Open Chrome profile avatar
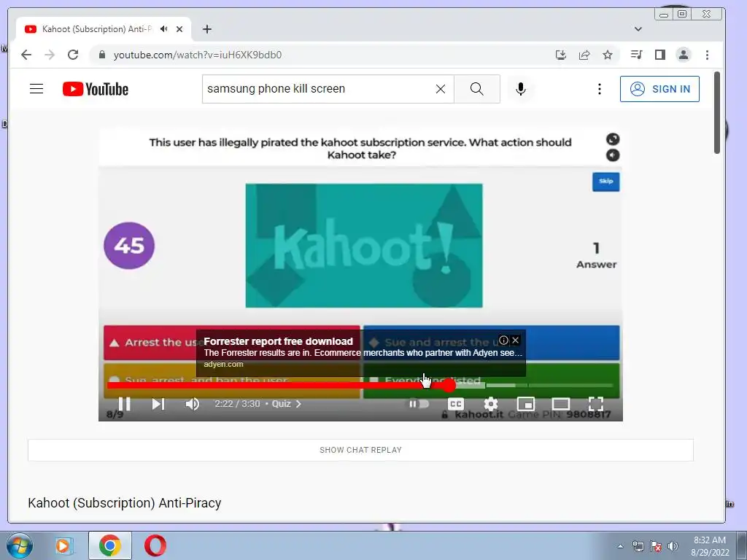The width and height of the screenshot is (747, 560). pos(683,55)
